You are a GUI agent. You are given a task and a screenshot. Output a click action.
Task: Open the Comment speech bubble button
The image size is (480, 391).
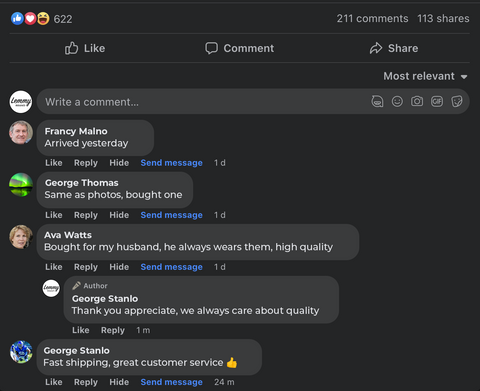click(239, 48)
